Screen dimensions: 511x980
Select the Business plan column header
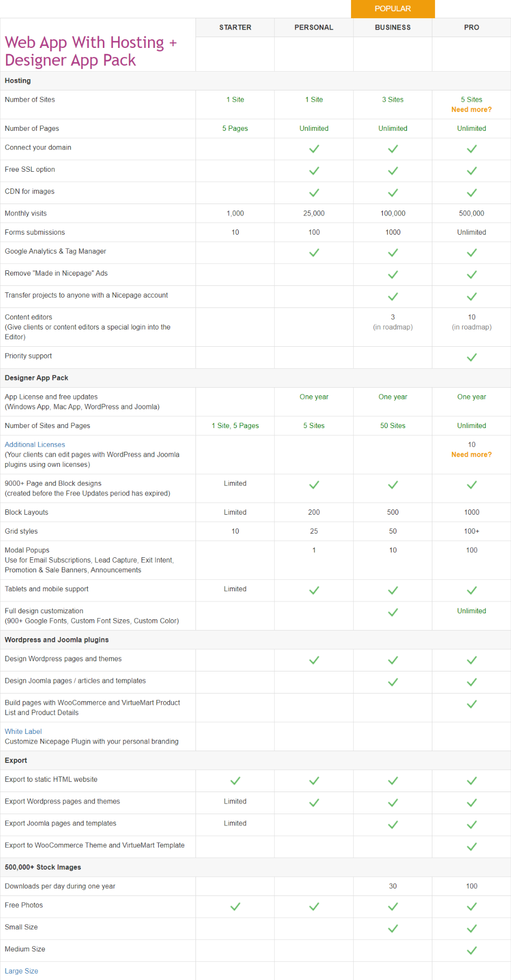(393, 27)
